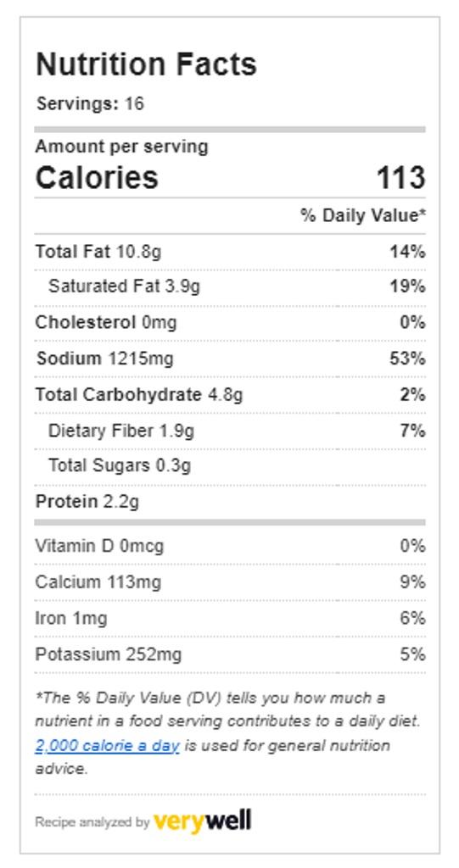Click the Calories 113 value
The width and height of the screenshot is (459, 868).
[400, 178]
